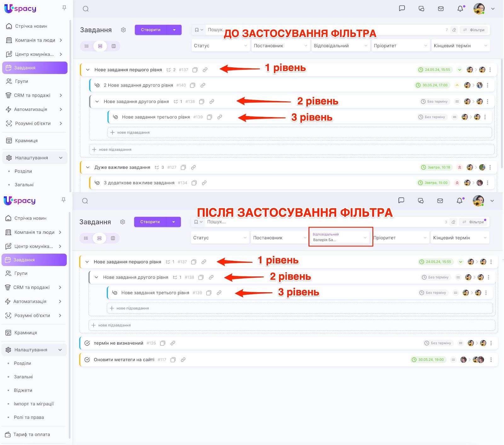The width and height of the screenshot is (504, 445).
Task: Click the copy icon on task #140
Action: tap(192, 85)
